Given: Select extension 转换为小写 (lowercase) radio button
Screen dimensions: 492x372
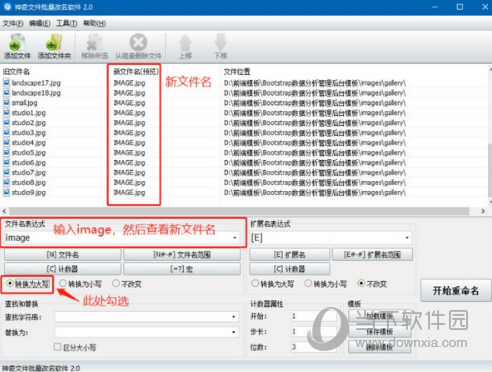Looking at the screenshot, I should [308, 283].
